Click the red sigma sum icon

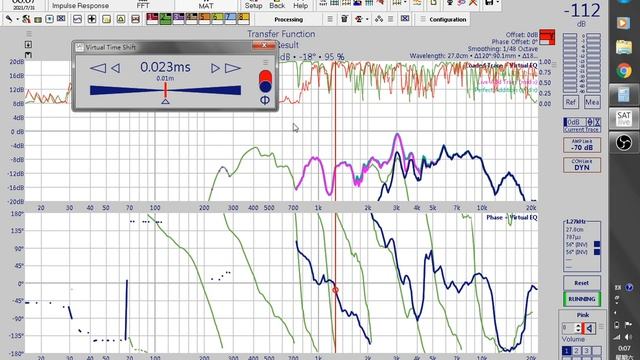[359, 19]
